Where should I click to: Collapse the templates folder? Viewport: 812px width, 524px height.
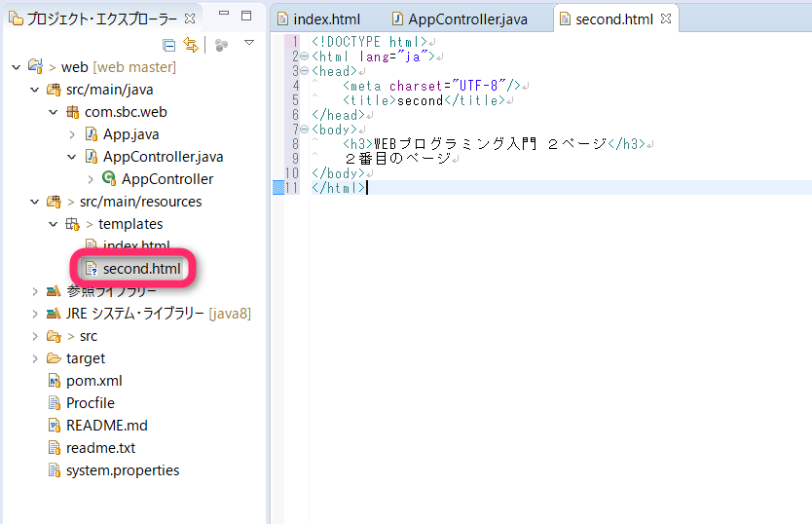(x=54, y=224)
